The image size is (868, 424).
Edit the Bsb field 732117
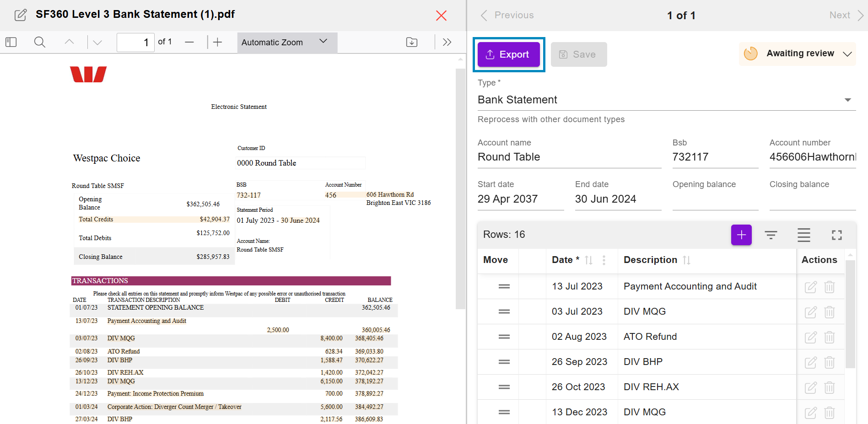point(715,157)
